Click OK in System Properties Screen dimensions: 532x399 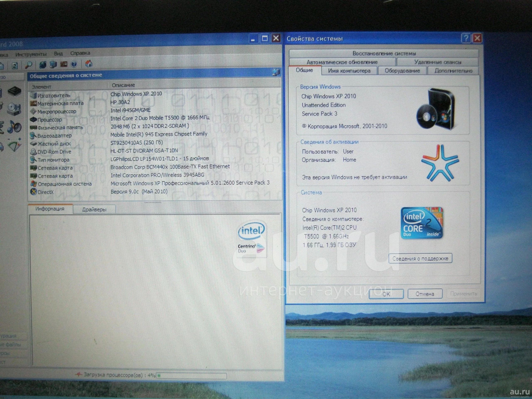click(386, 294)
